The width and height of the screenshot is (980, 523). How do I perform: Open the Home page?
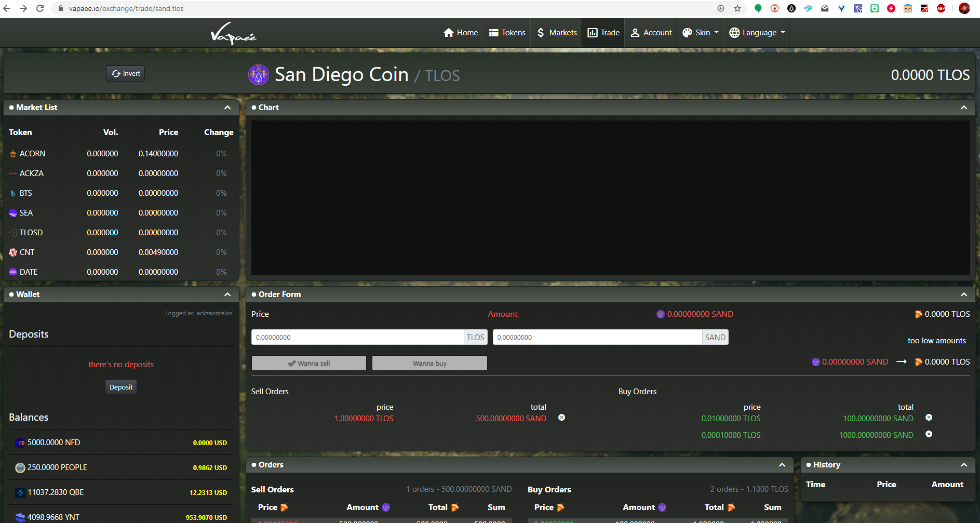[x=461, y=33]
